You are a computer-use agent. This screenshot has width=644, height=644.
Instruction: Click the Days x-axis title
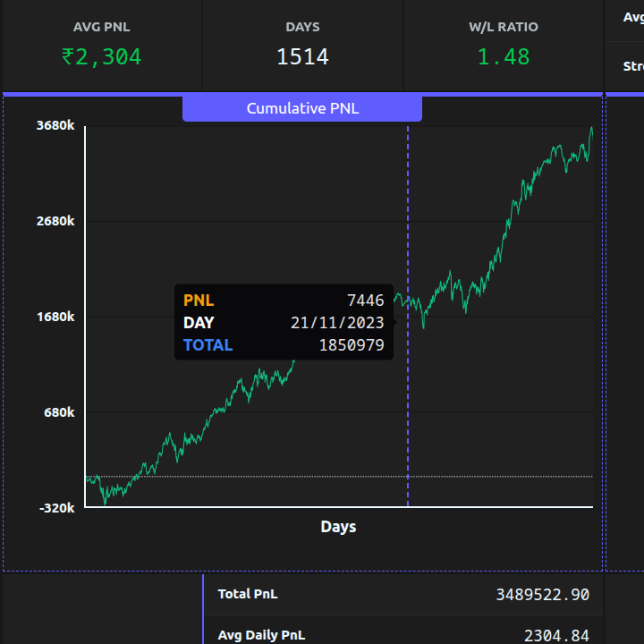click(x=338, y=527)
